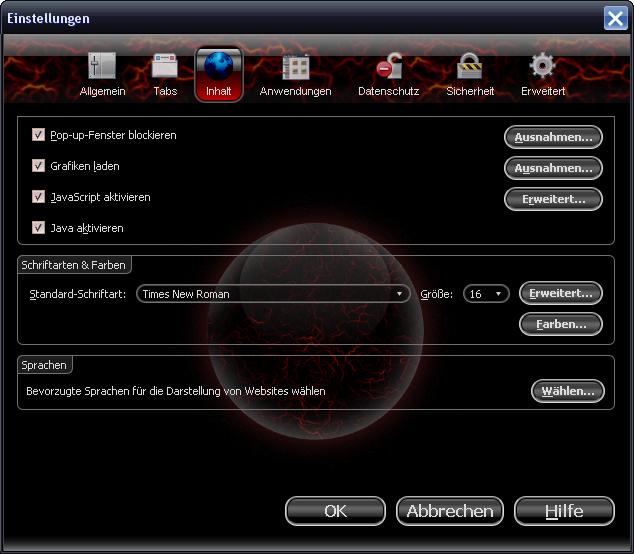The image size is (634, 554).
Task: Open the Größe dropdown showing 16
Action: coord(486,294)
